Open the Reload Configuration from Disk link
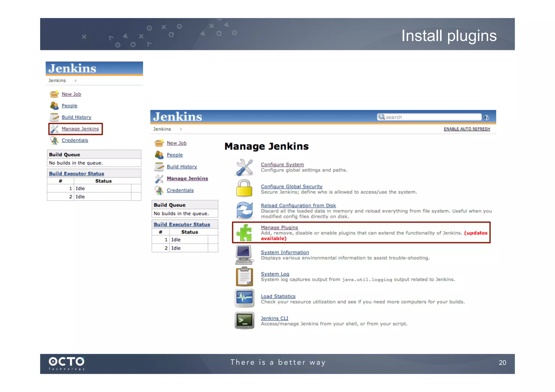The width and height of the screenshot is (555, 392). point(298,205)
